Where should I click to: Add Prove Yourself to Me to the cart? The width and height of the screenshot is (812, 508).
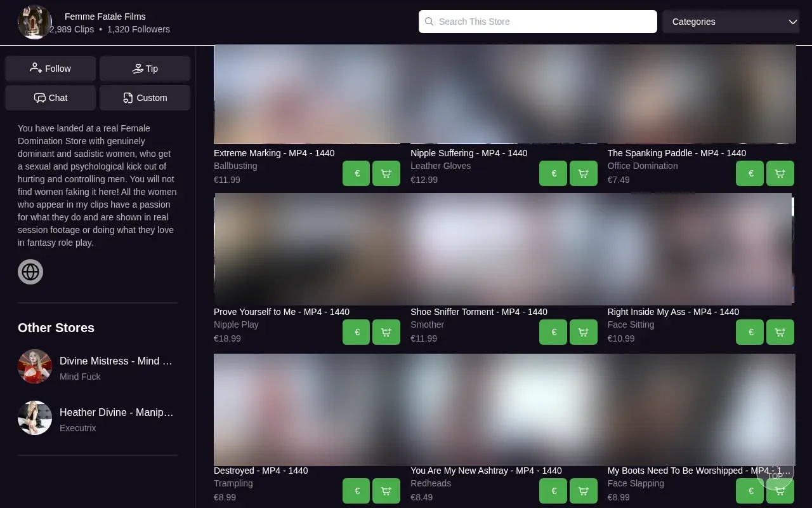pos(386,332)
